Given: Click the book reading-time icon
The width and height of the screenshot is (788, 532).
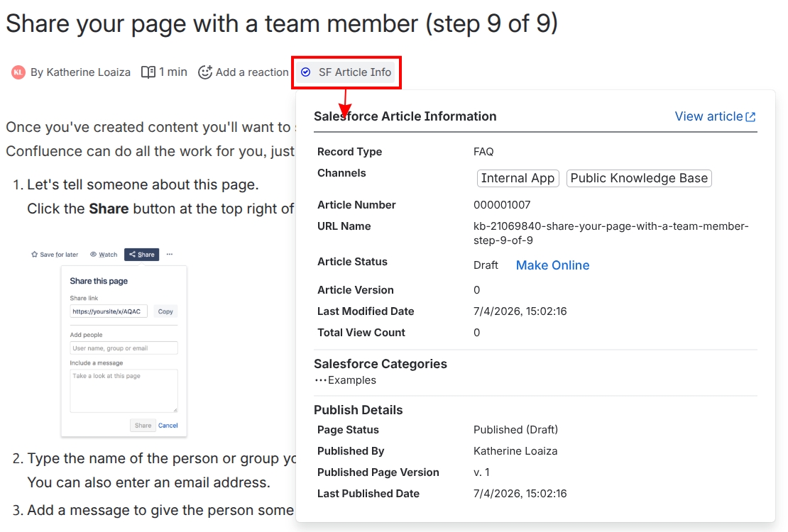Looking at the screenshot, I should coord(148,72).
